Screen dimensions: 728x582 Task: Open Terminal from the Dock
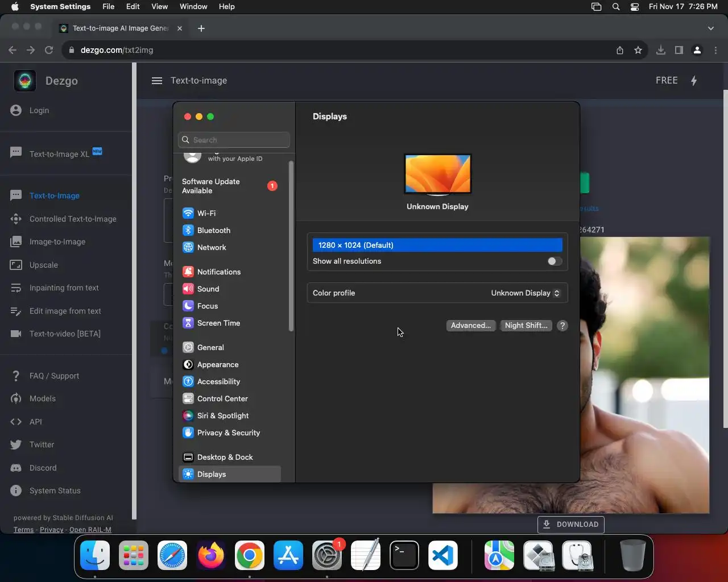coord(404,555)
